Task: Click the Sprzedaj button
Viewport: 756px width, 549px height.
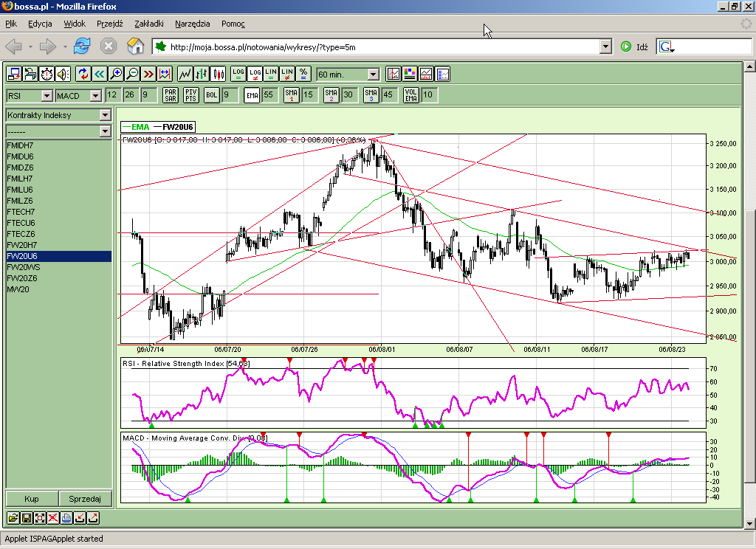Action: pos(86,499)
